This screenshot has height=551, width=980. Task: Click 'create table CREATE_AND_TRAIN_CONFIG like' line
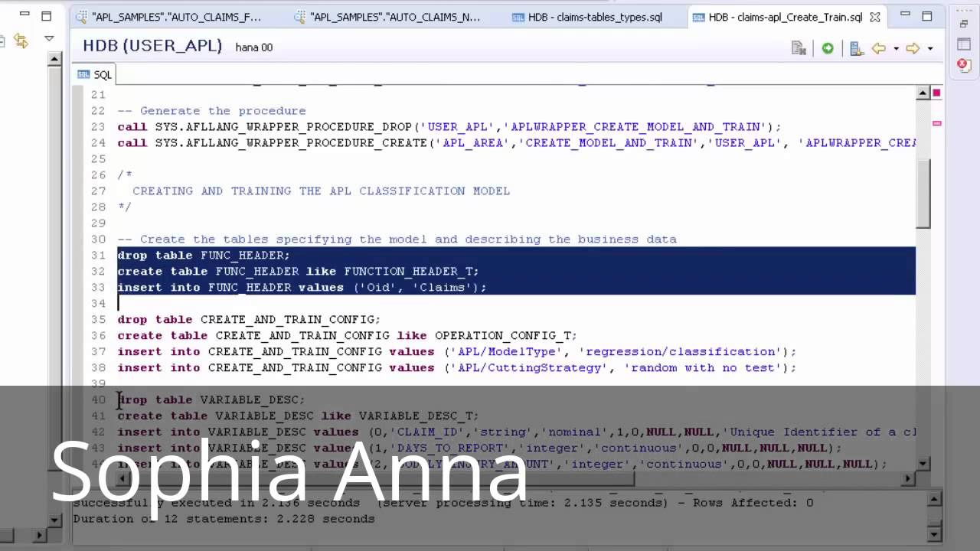347,336
